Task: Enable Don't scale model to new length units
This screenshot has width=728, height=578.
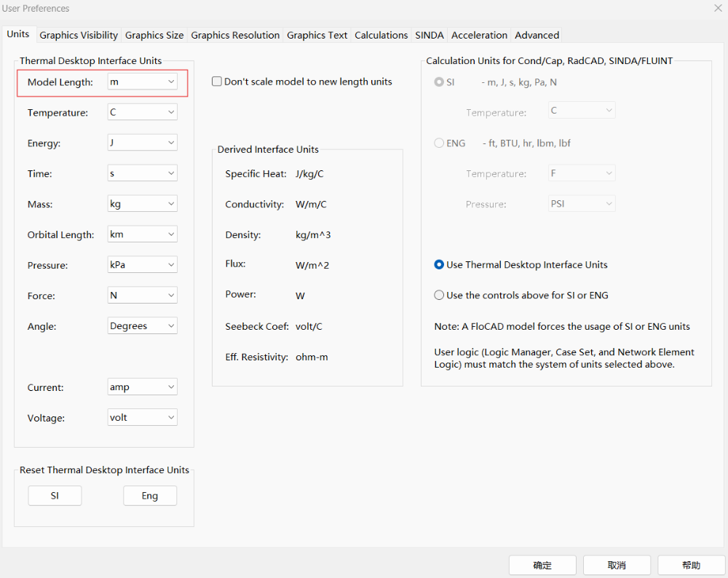Action: [217, 82]
